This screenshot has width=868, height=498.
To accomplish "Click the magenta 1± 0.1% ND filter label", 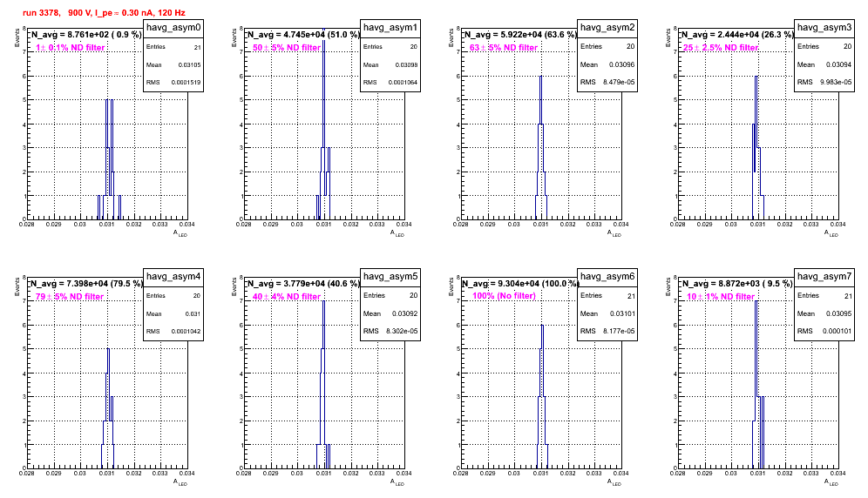I will [x=71, y=48].
